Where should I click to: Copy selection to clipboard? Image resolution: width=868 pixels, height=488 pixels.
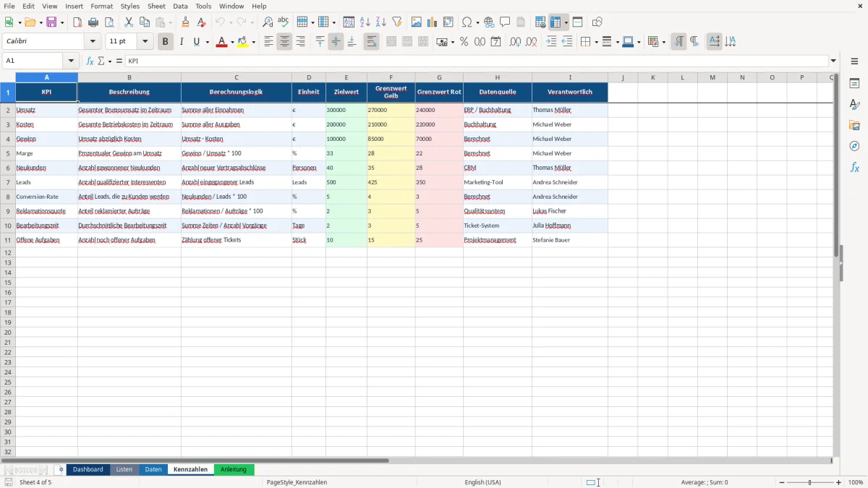pos(145,22)
